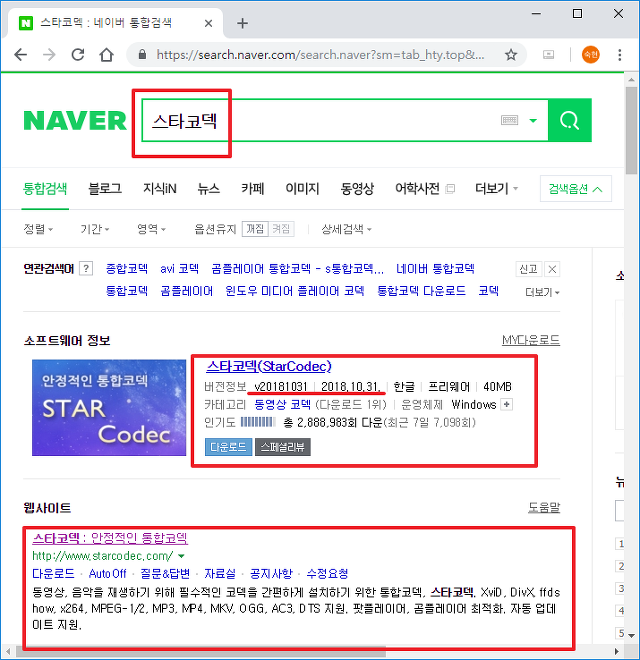This screenshot has height=660, width=640.
Task: Expand the search autocomplete dropdown arrow
Action: (x=533, y=121)
